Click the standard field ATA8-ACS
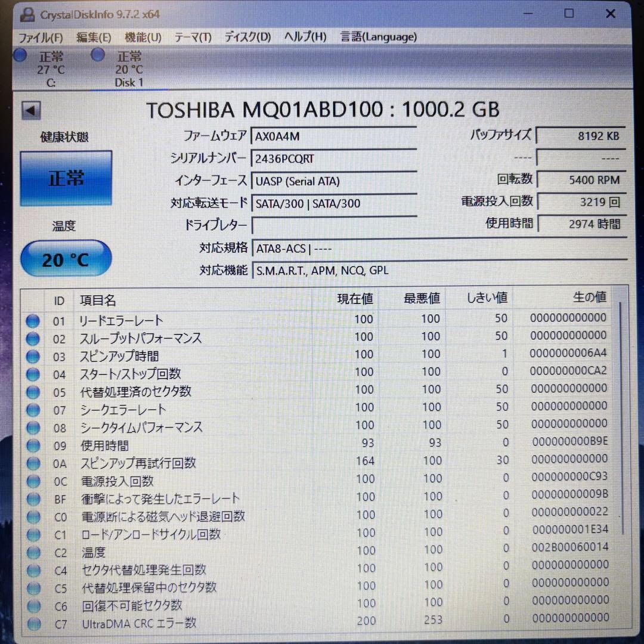Viewport: 644px width, 644px height. coord(439,248)
